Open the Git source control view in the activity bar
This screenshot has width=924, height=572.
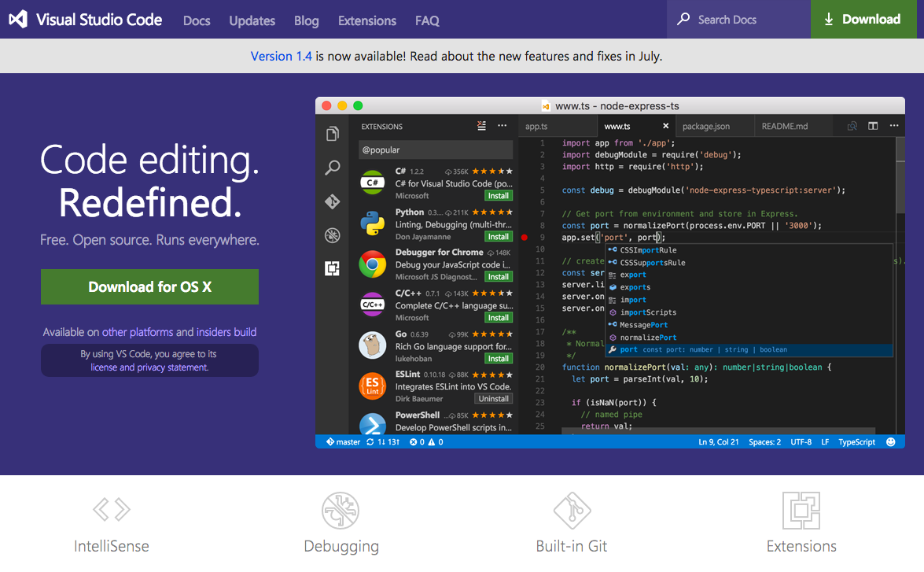click(x=333, y=201)
